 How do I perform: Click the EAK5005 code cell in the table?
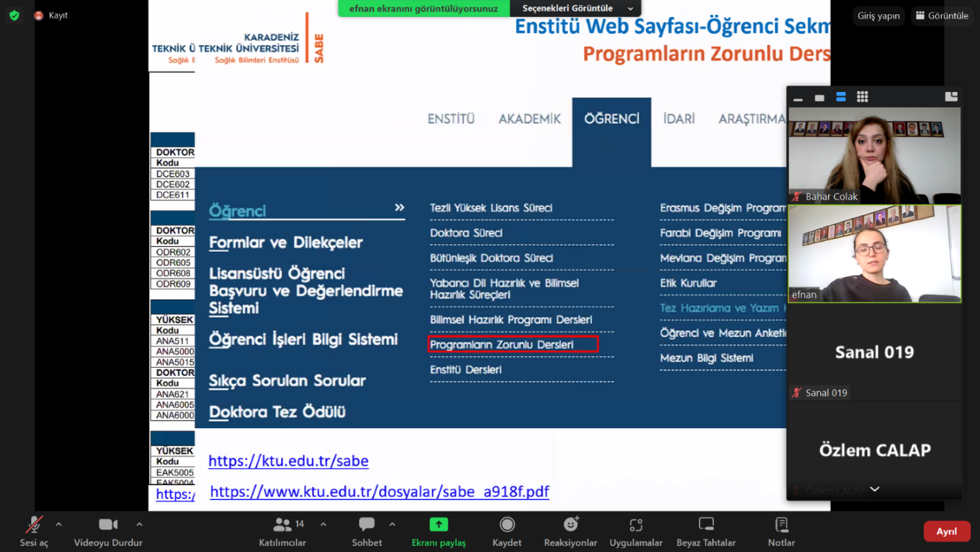tap(173, 472)
